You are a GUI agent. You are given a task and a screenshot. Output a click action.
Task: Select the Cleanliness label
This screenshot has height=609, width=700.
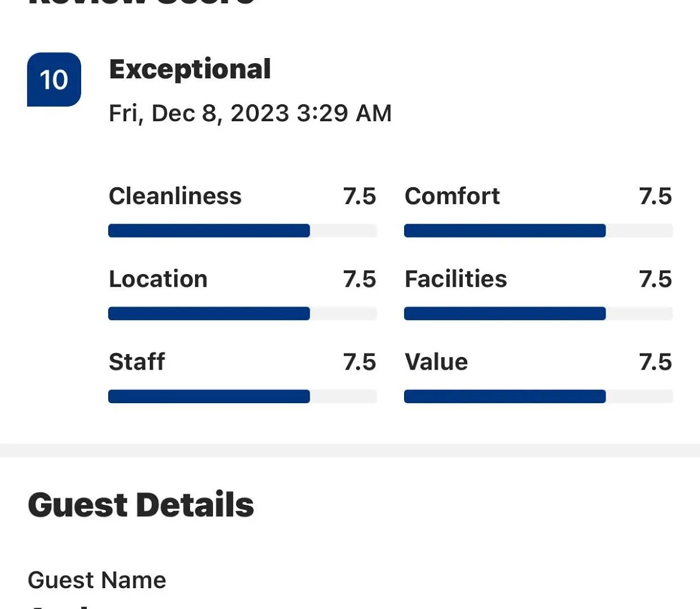coord(175,196)
